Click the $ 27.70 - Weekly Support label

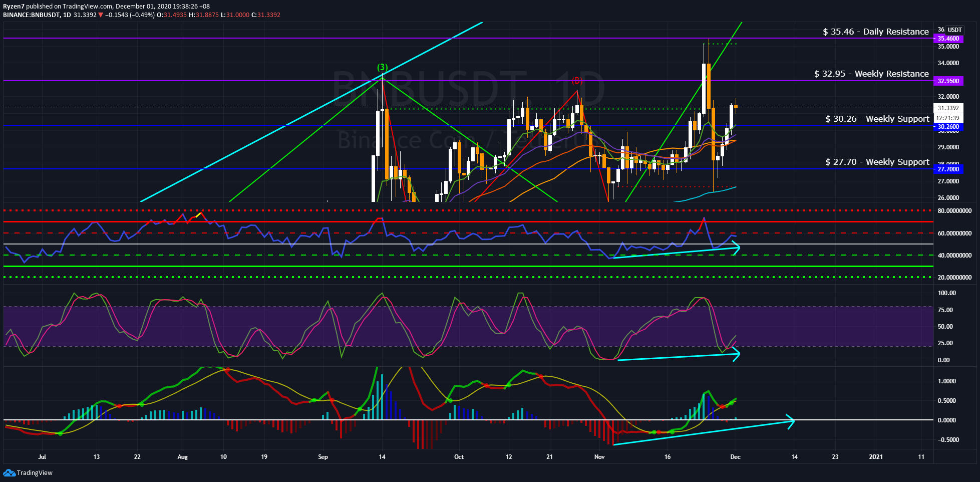click(x=877, y=162)
